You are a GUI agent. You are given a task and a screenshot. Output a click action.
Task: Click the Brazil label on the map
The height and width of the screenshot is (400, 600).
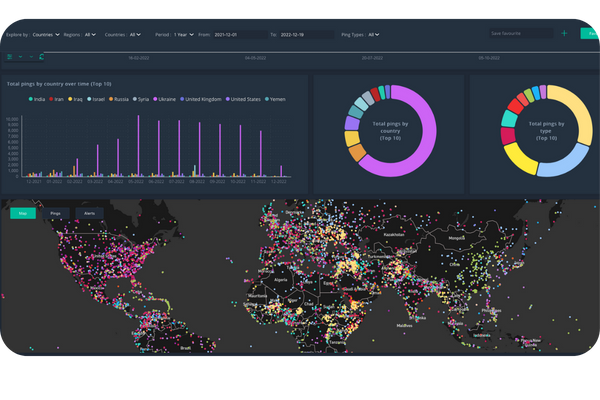(x=186, y=348)
